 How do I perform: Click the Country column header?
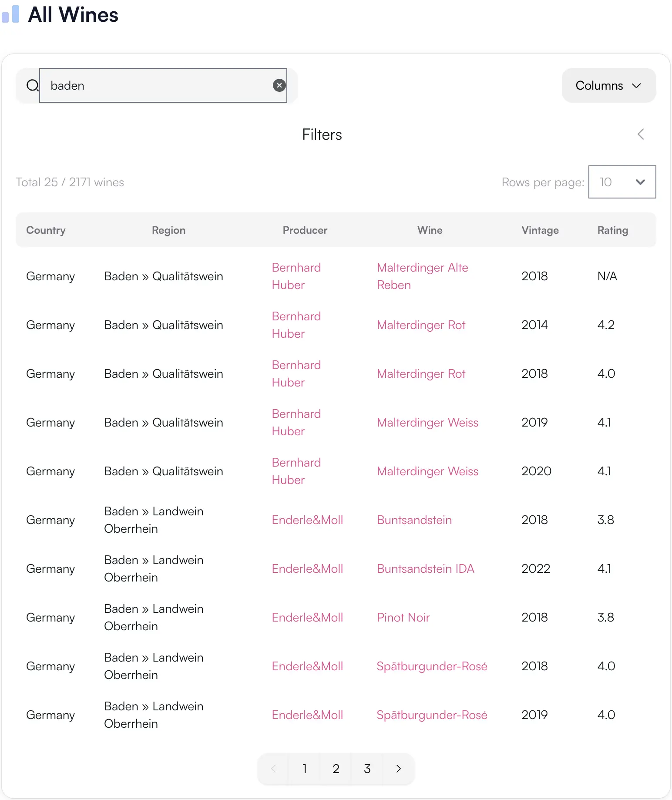pos(46,230)
